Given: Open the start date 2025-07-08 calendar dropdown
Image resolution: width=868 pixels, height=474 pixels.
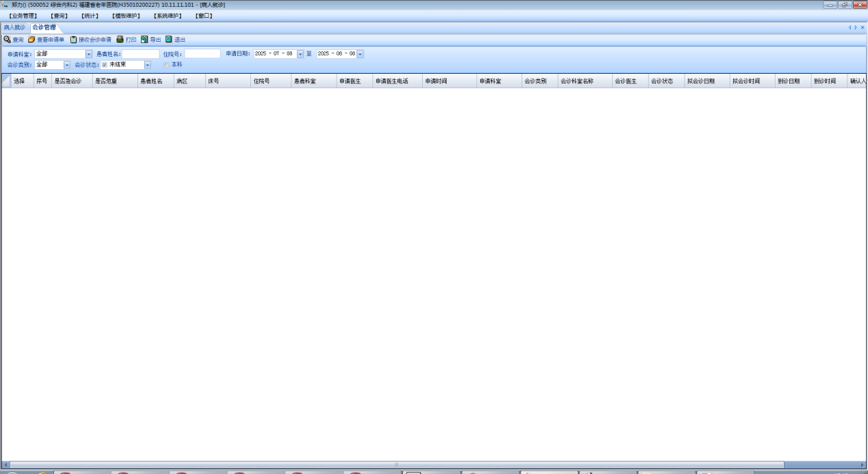Looking at the screenshot, I should point(300,54).
